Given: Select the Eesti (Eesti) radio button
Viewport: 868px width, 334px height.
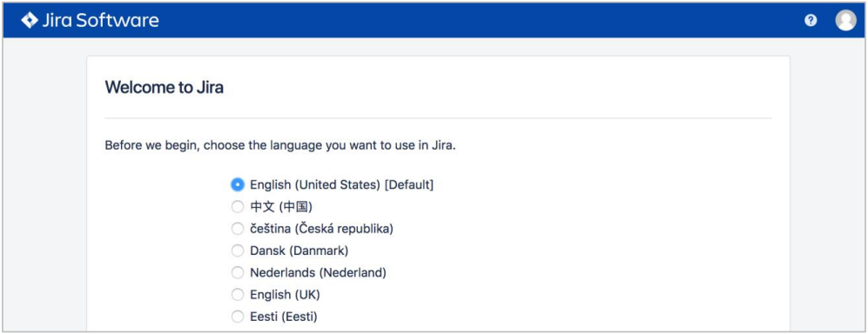Looking at the screenshot, I should [238, 317].
